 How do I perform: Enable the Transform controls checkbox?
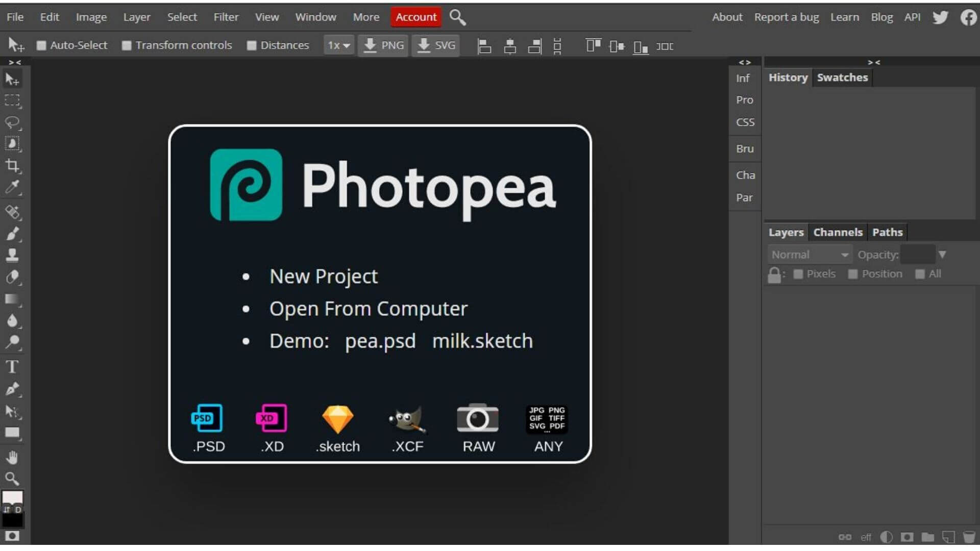(127, 46)
